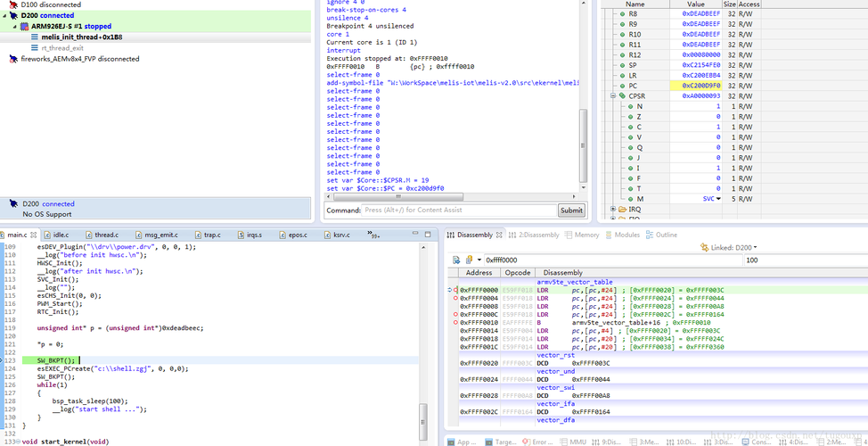
Task: Click the Submit button for commands
Action: click(x=571, y=211)
